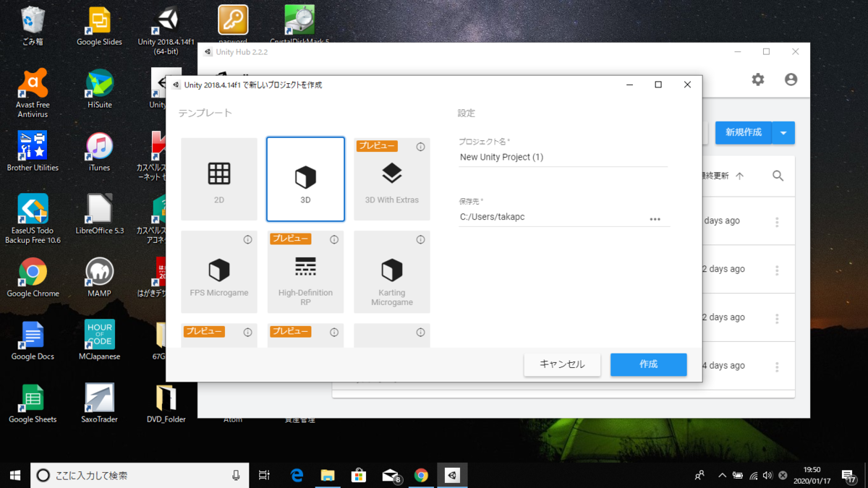Open options menu for the 4 days ago project

point(777,367)
